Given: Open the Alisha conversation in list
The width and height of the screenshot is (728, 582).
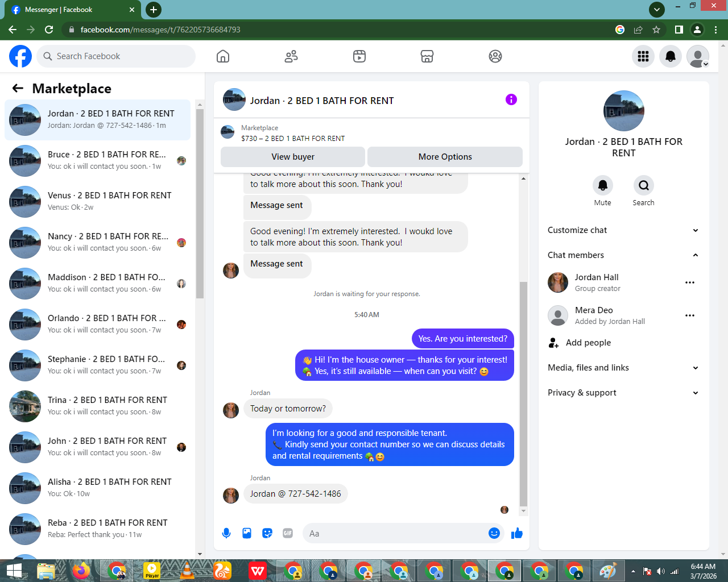Looking at the screenshot, I should [x=98, y=488].
